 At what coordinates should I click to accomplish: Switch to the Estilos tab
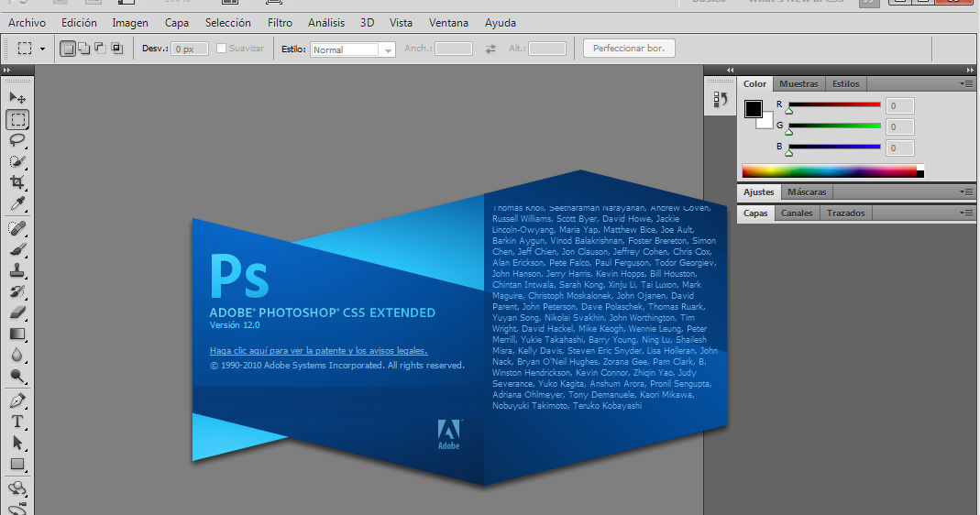click(845, 83)
